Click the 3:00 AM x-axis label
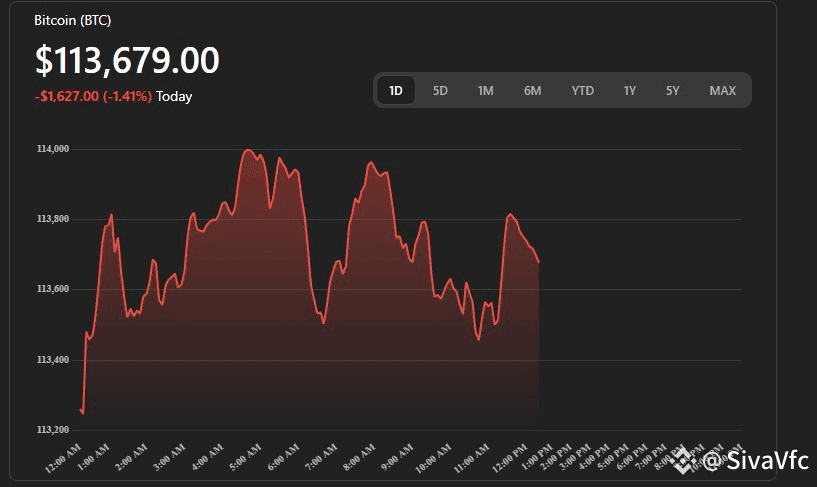The image size is (817, 487). pyautogui.click(x=170, y=457)
